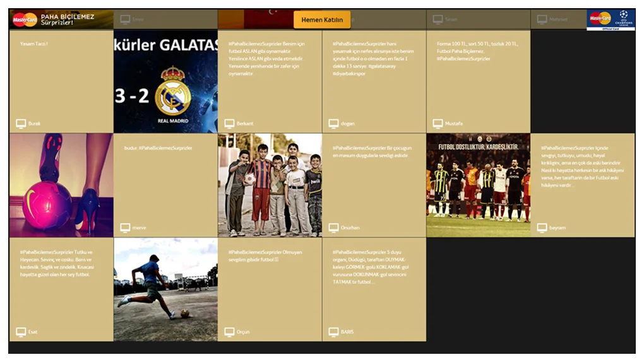Screen dimensions: 644x362
Task: Click the monitor icon beside Esat
Action: (x=21, y=332)
